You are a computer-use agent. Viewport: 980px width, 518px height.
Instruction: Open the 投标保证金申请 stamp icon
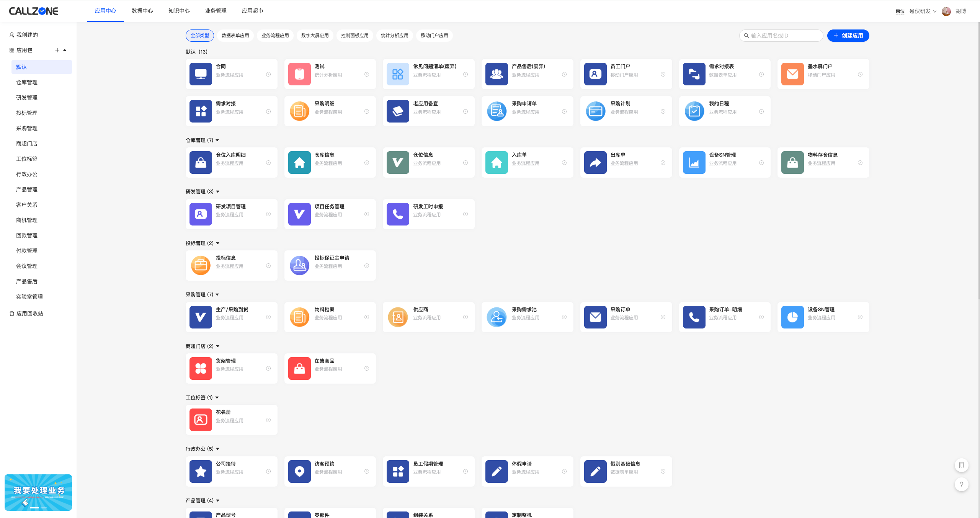(299, 265)
